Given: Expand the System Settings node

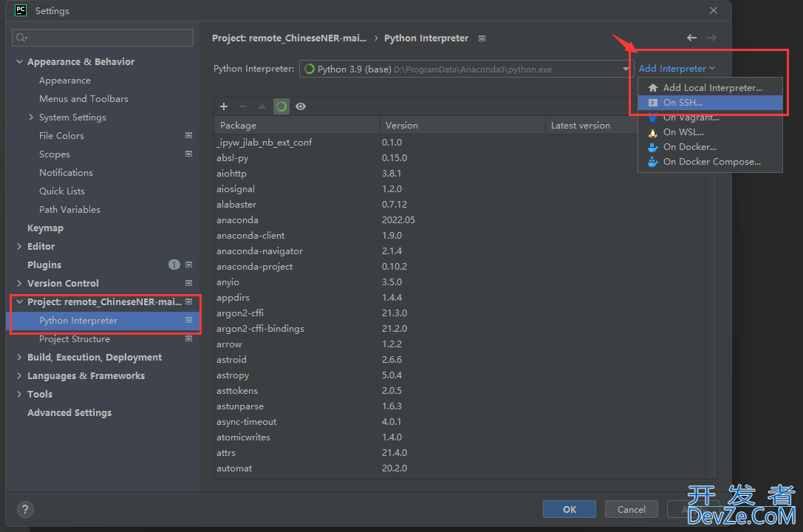Looking at the screenshot, I should [x=31, y=117].
